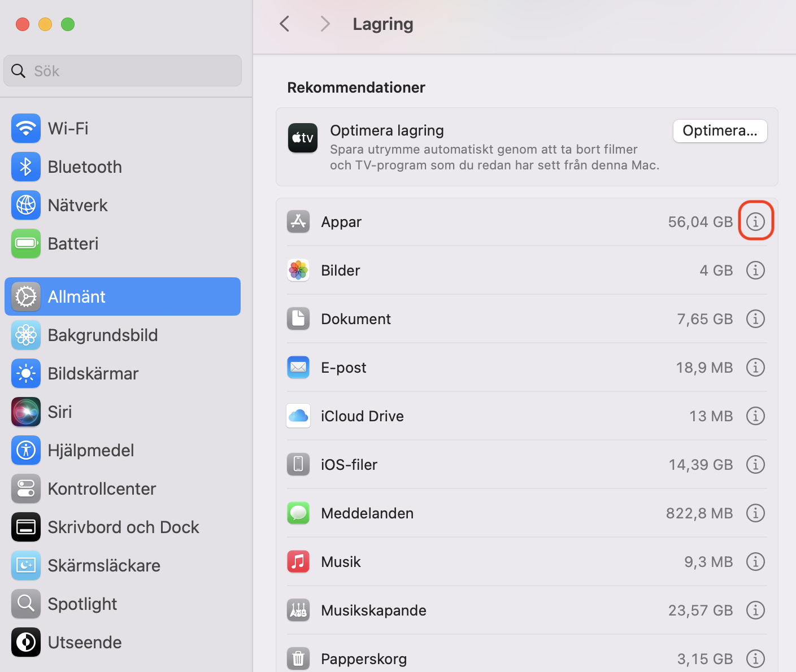Click the Musikskapande size 23,57 GB
Image resolution: width=796 pixels, height=672 pixels.
tap(701, 610)
